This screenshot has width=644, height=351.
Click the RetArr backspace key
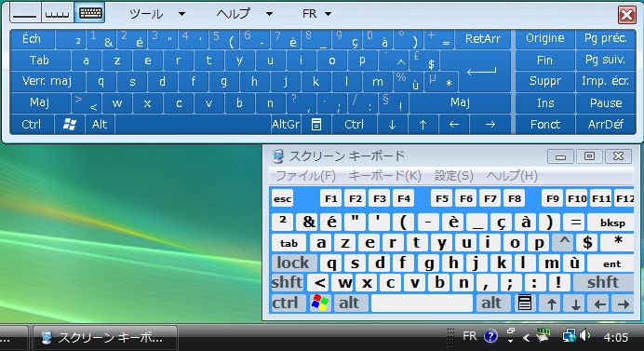pyautogui.click(x=483, y=38)
